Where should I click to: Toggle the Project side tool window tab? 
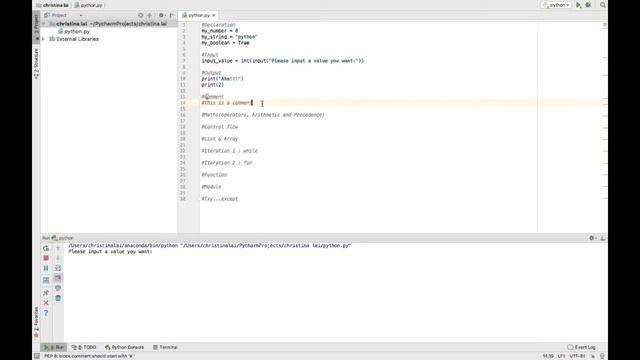click(36, 27)
